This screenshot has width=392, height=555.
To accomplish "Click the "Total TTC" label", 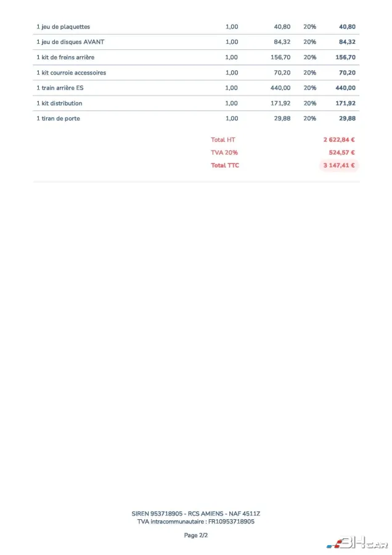I will coord(224,165).
